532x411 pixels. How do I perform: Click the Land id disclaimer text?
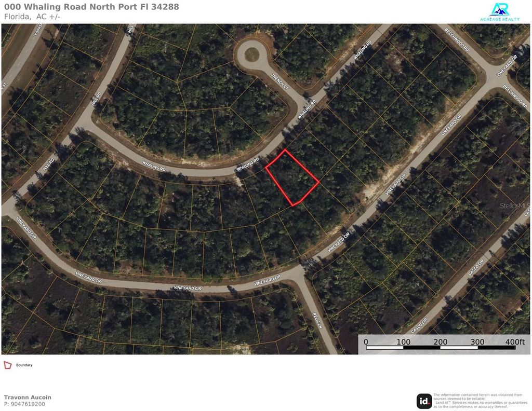[x=480, y=401]
